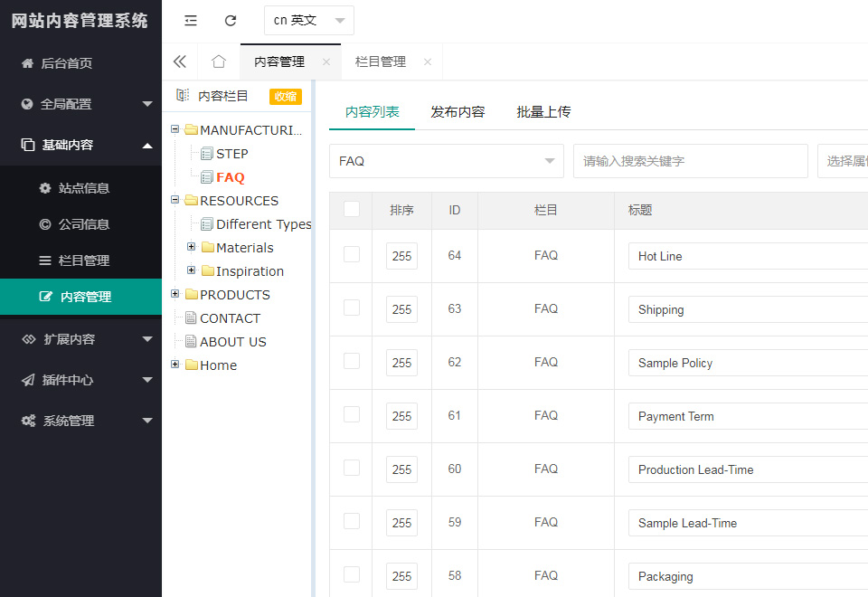868x597 pixels.
Task: Check the box for Shipping row
Action: pos(352,308)
